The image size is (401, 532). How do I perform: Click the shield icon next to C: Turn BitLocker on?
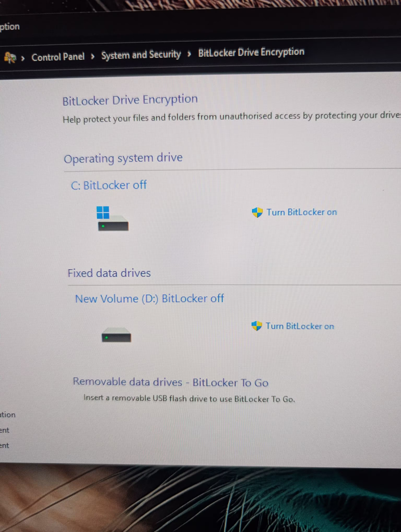click(x=257, y=213)
